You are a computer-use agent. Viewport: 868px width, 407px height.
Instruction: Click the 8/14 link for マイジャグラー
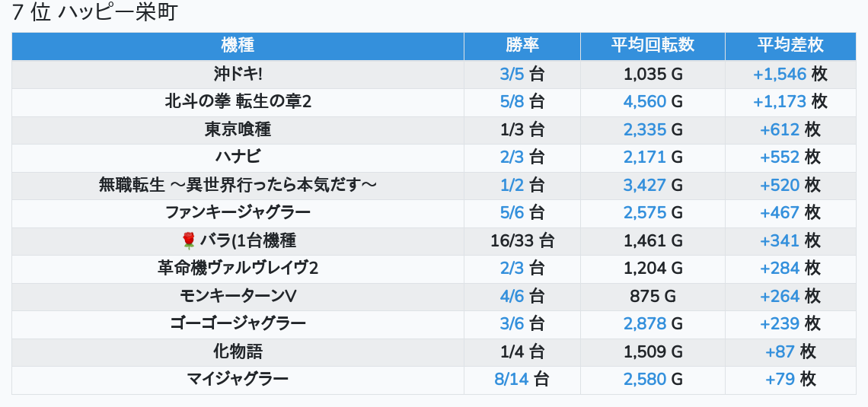click(x=511, y=380)
